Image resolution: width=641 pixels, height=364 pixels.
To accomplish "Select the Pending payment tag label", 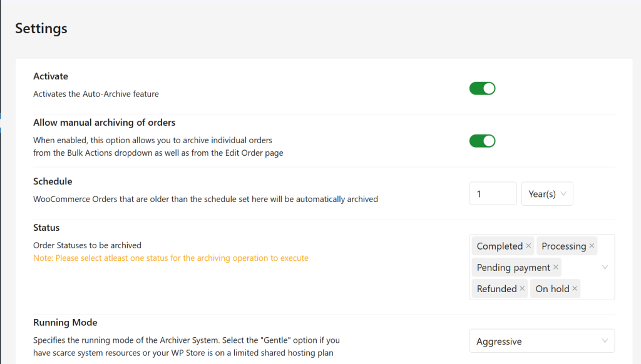I will pos(513,267).
